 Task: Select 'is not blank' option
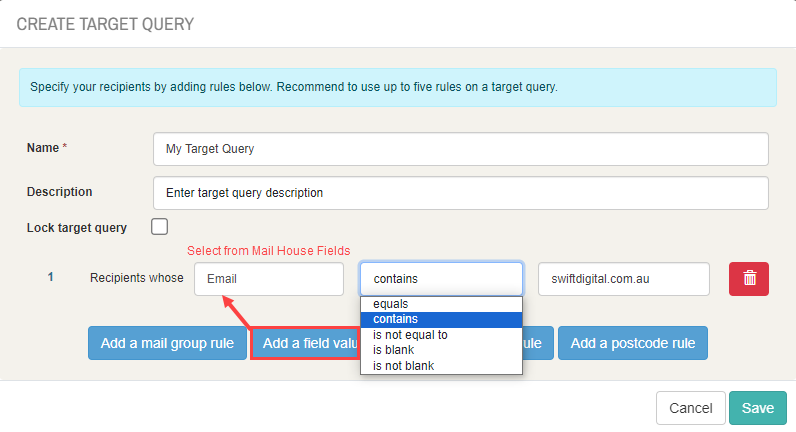pos(441,365)
